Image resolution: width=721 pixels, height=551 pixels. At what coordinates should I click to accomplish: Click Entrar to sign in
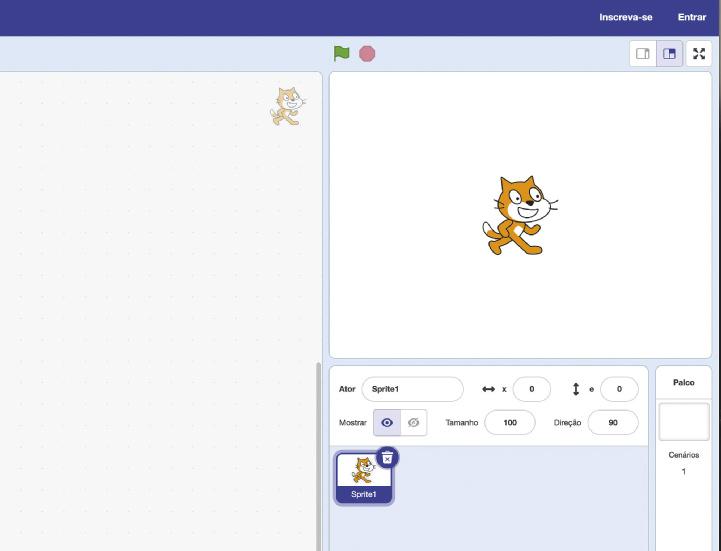tap(692, 17)
